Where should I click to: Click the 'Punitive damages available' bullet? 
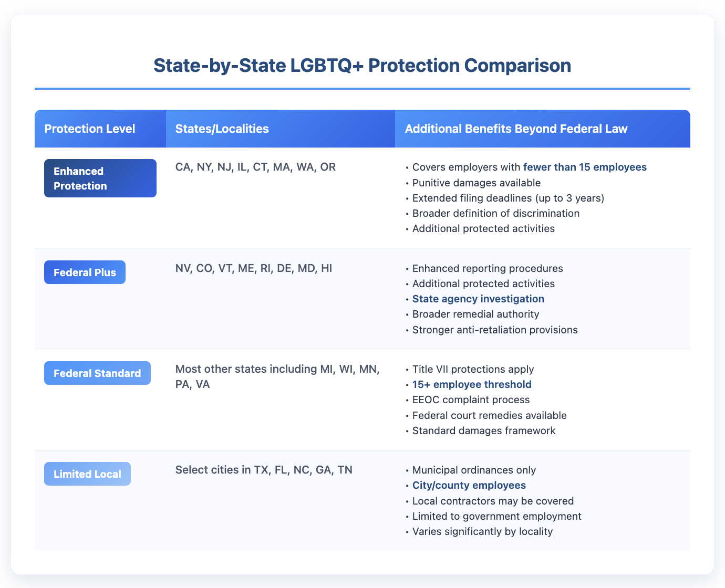tap(476, 183)
